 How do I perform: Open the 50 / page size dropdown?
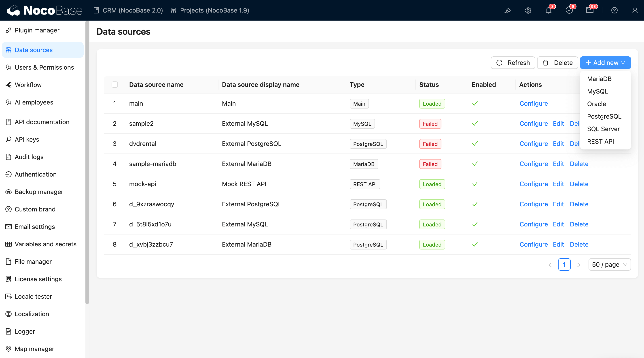(x=609, y=264)
